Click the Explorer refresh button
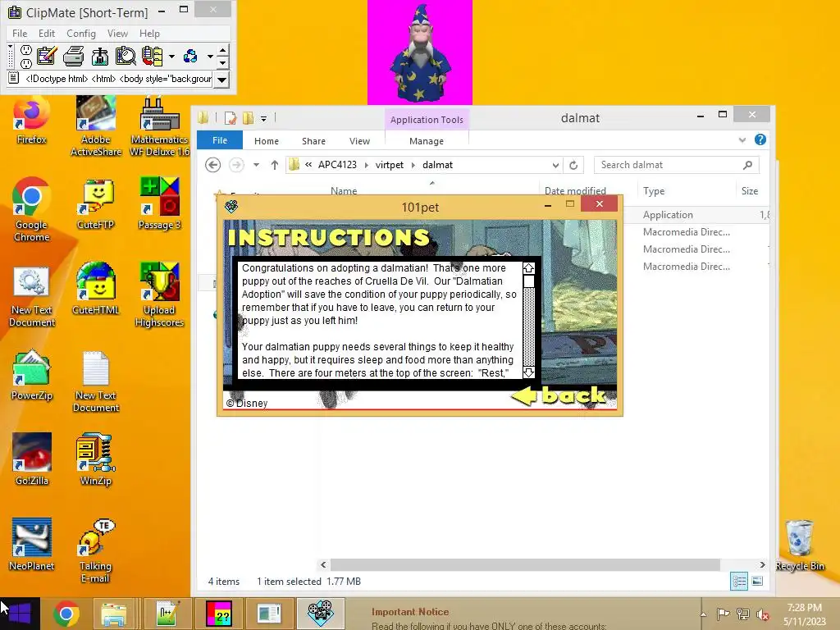The height and width of the screenshot is (630, 840). click(x=573, y=165)
